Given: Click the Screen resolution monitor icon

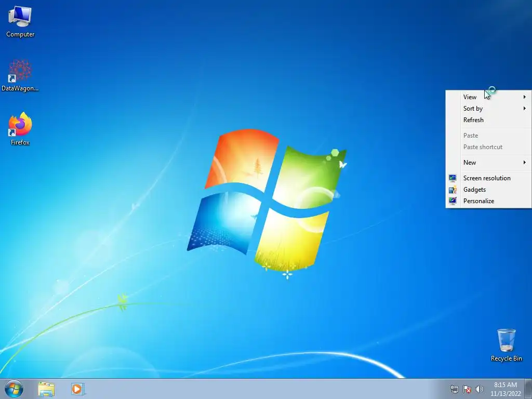Looking at the screenshot, I should 453,178.
